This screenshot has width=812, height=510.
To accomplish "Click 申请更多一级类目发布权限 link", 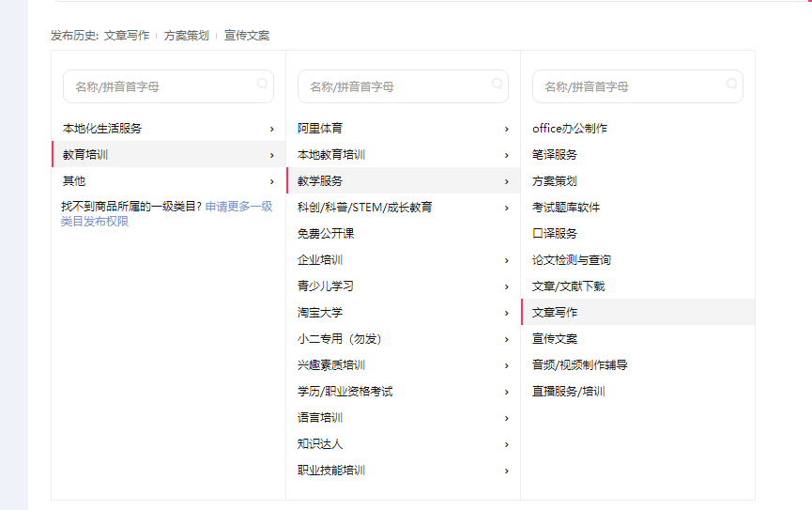I will (238, 206).
